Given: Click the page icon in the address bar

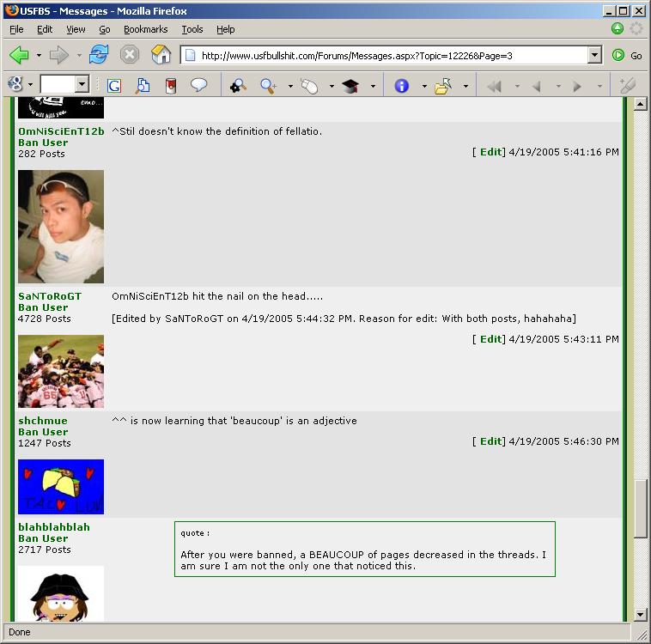Looking at the screenshot, I should point(190,55).
